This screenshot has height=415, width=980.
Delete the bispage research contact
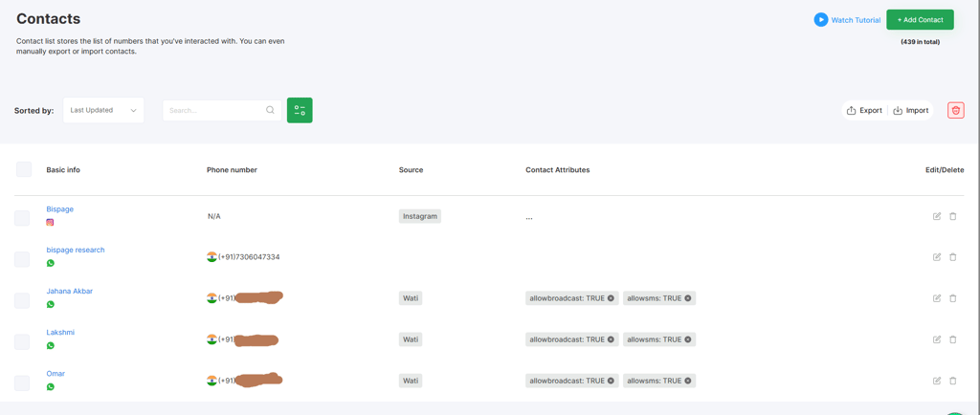(952, 256)
